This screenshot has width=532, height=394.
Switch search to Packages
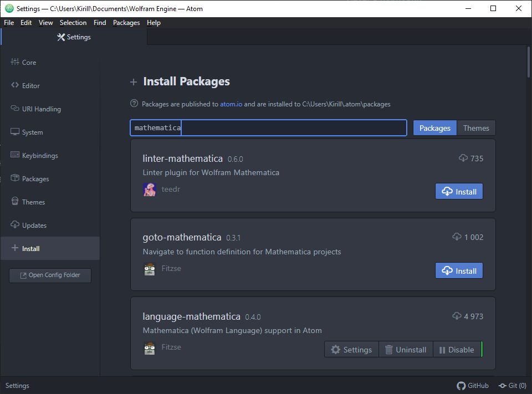pos(435,128)
